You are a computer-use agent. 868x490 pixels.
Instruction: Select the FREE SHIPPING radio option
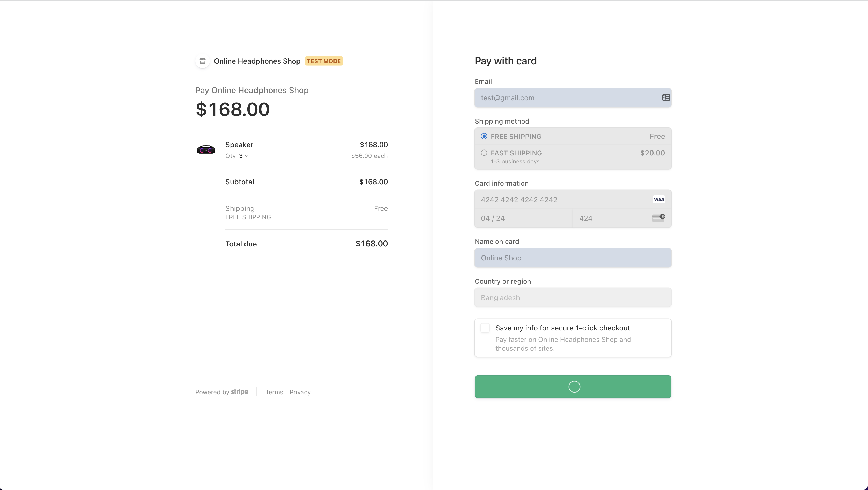(484, 136)
